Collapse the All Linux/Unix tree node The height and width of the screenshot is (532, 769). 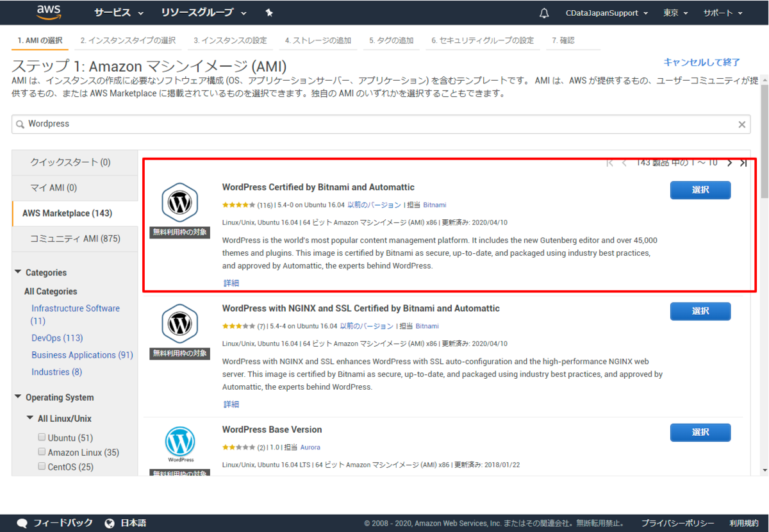coord(30,419)
